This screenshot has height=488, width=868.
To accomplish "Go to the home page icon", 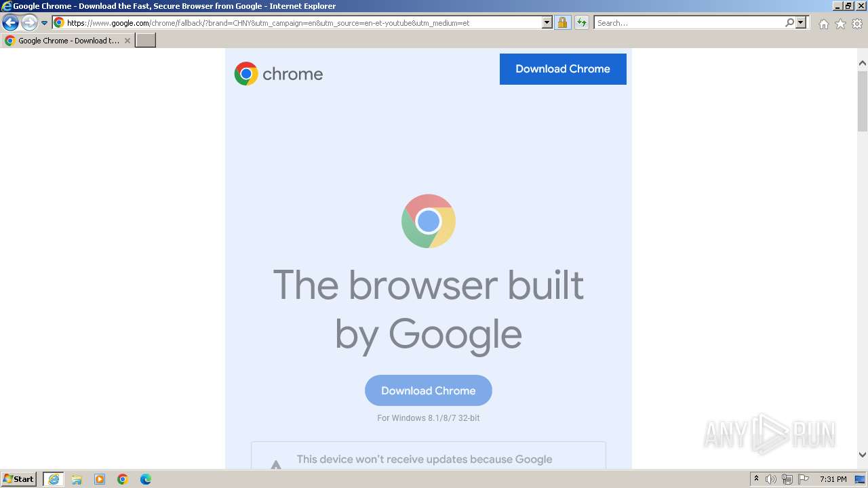I will tap(823, 24).
